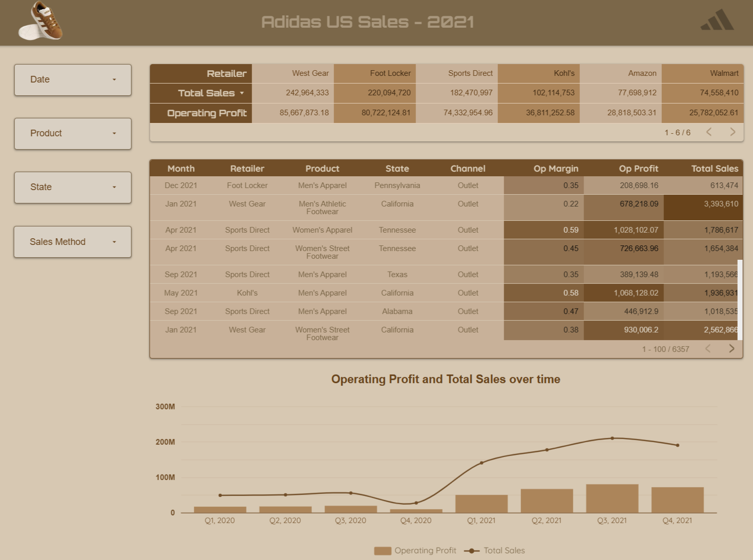This screenshot has width=753, height=560.
Task: Open the State filter dropdown
Action: [73, 187]
